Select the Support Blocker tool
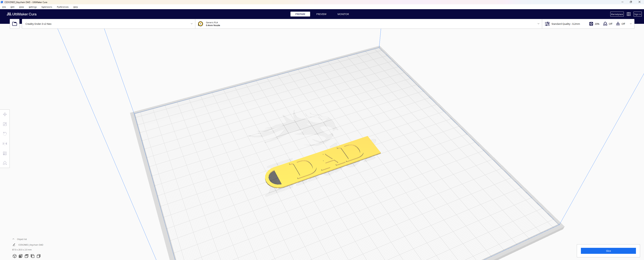644x260 pixels. [5, 163]
